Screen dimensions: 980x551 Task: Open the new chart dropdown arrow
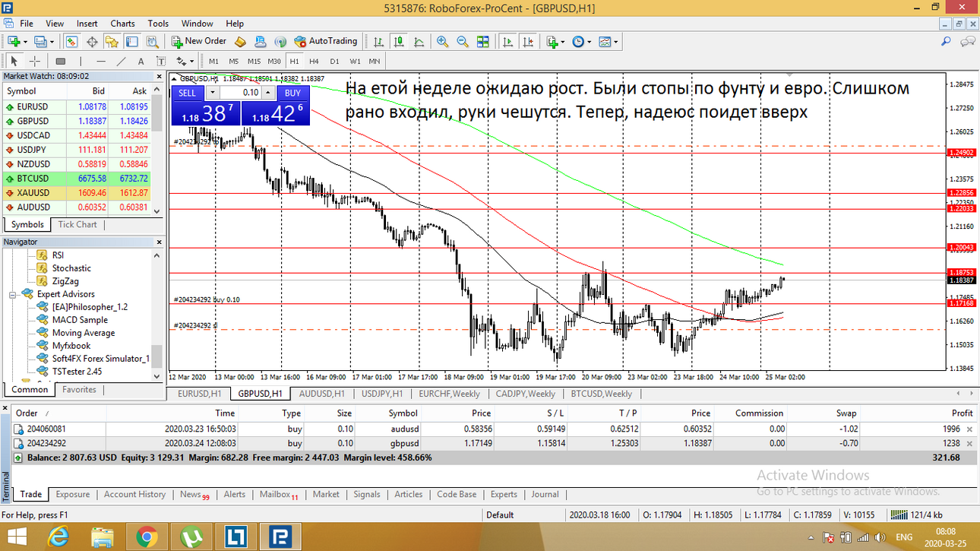25,42
